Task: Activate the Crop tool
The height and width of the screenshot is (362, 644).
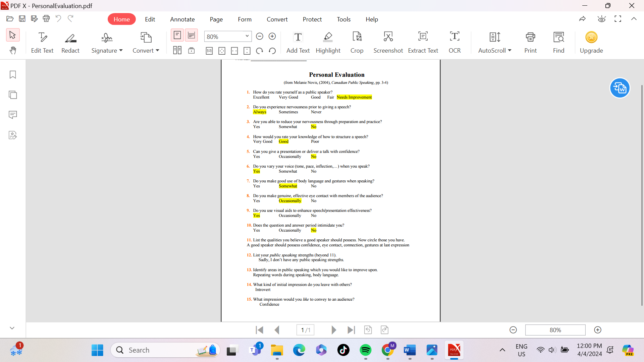Action: (357, 42)
